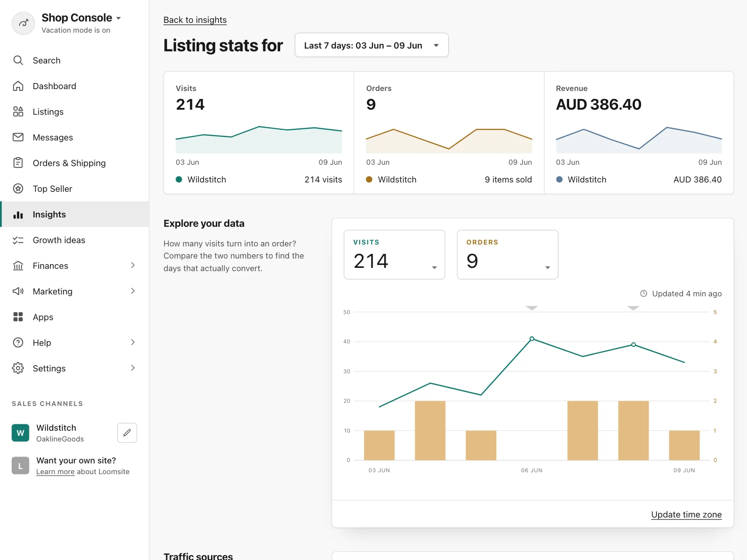Viewport: 747px width, 560px height.
Task: Click the Marketing megaphone icon
Action: (18, 291)
